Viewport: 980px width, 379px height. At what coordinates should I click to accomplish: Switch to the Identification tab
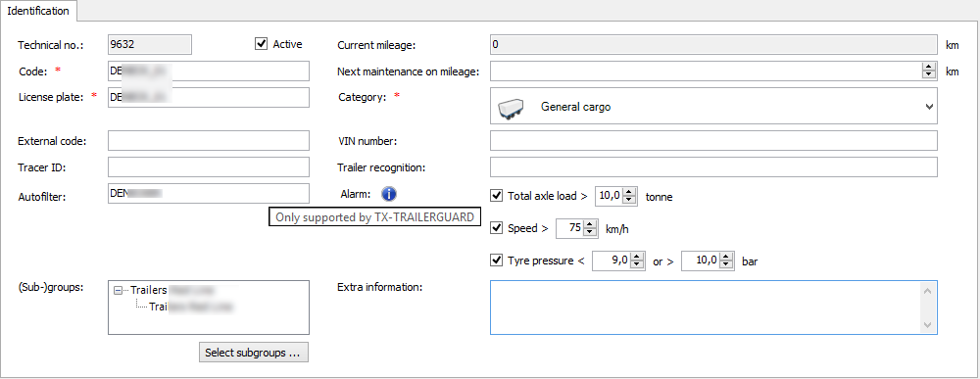tap(39, 11)
